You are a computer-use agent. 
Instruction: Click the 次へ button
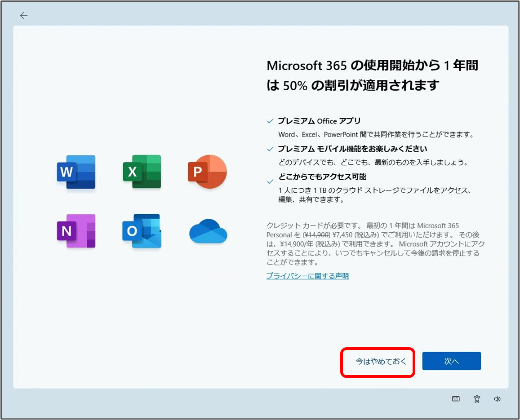click(x=451, y=361)
